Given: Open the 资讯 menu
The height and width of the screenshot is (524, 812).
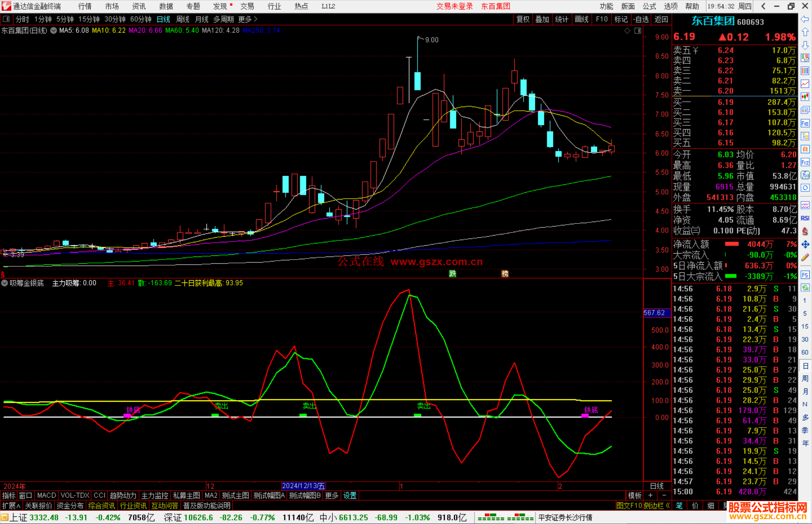Looking at the screenshot, I should [x=139, y=6].
